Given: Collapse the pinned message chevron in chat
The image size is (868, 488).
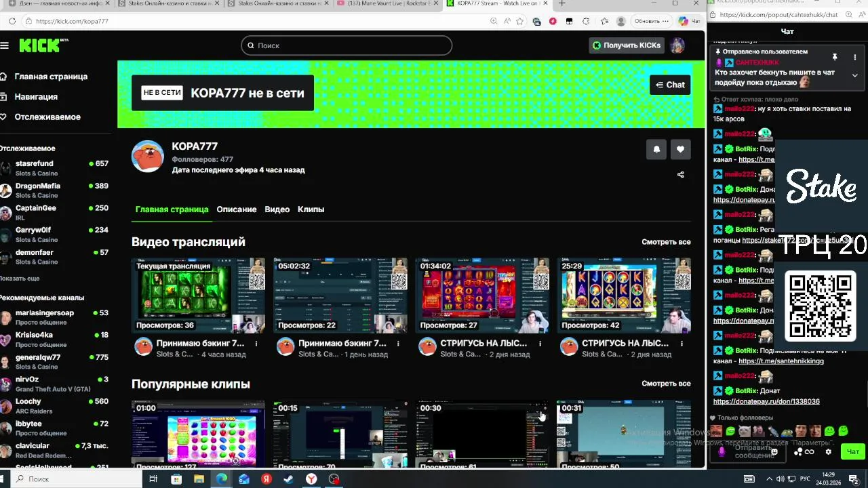Looking at the screenshot, I should coord(854,75).
